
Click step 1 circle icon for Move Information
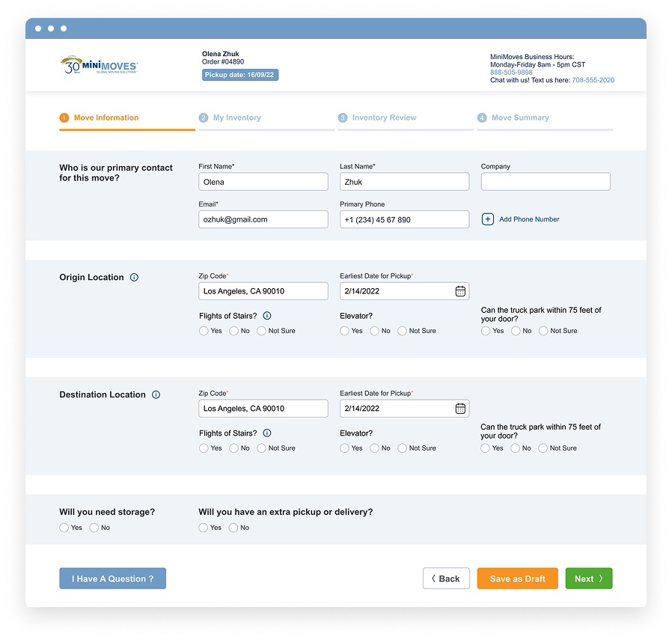(x=64, y=118)
